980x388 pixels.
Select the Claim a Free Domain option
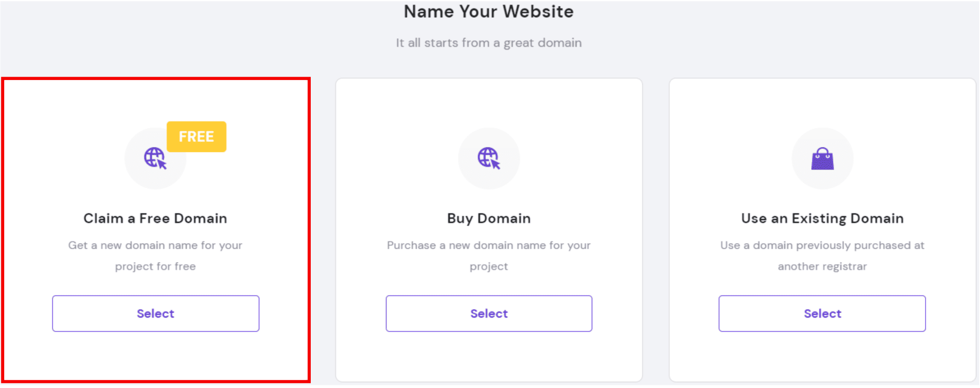click(x=156, y=313)
